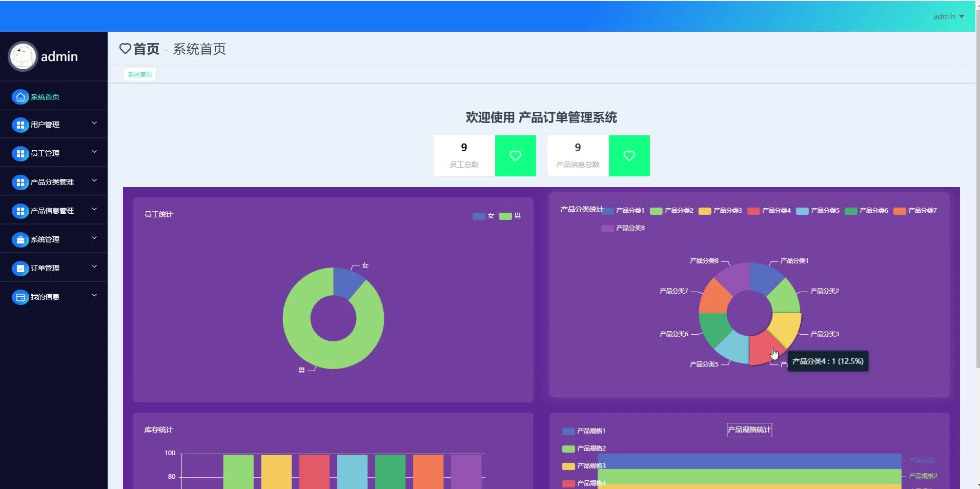Click the home icon beside 系统首页

click(20, 97)
